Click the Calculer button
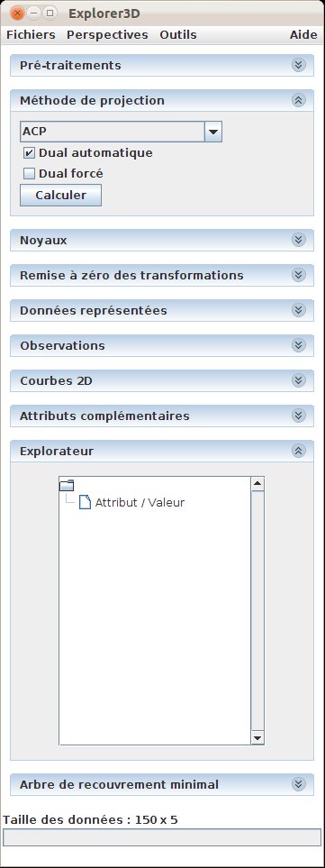Viewport: 325px width, 868px height. coord(61,196)
